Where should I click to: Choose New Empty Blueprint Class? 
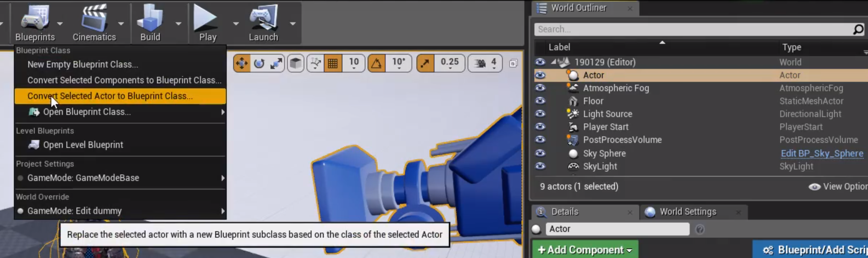120,64
